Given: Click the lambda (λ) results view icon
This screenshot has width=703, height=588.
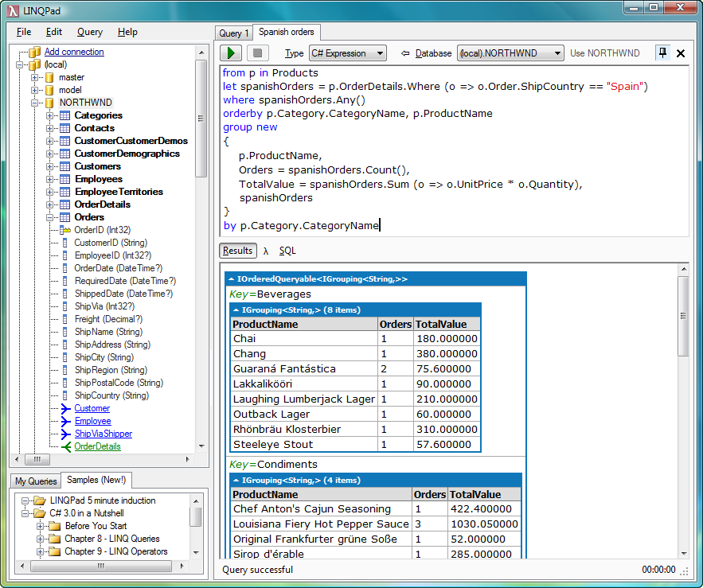Looking at the screenshot, I should click(x=266, y=251).
